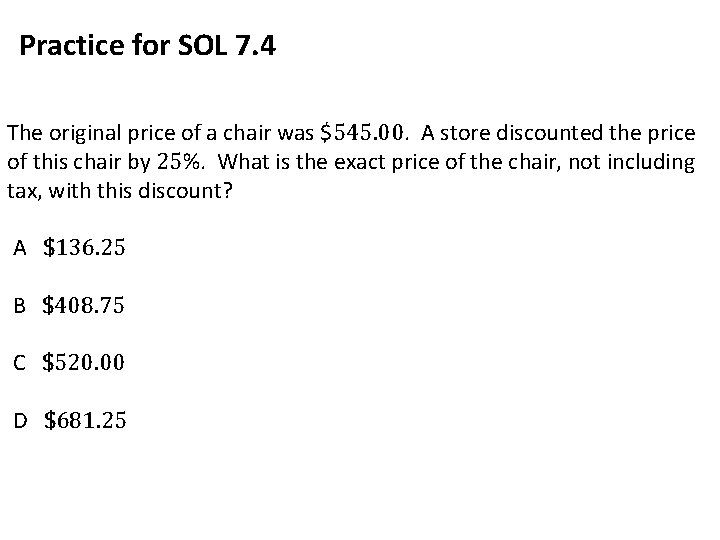Choose the $408.75 answer value

point(84,306)
